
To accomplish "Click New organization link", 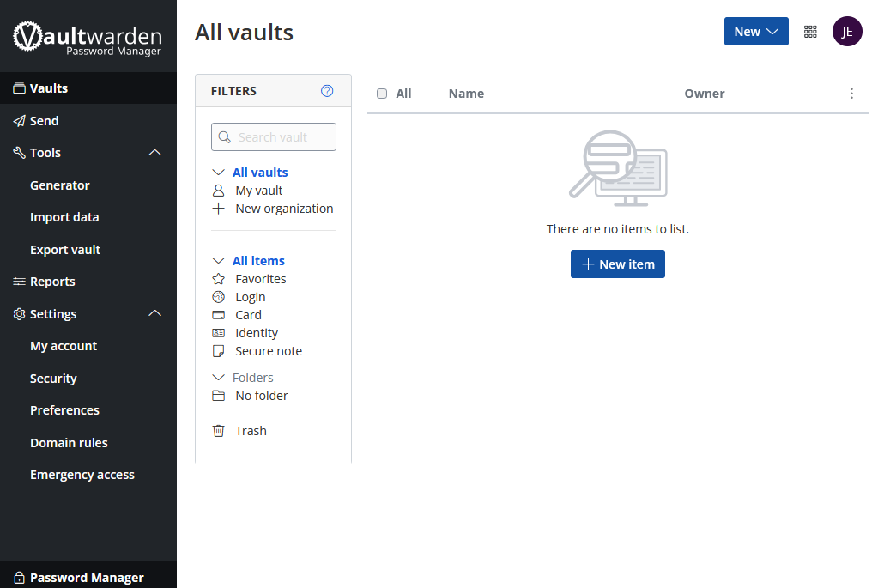I will coord(283,209).
